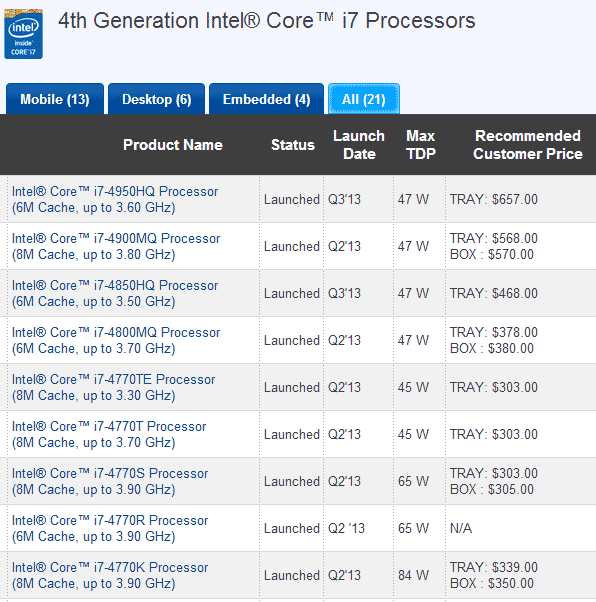Click the BOX : $380.00 price
This screenshot has width=596, height=602.
click(492, 348)
